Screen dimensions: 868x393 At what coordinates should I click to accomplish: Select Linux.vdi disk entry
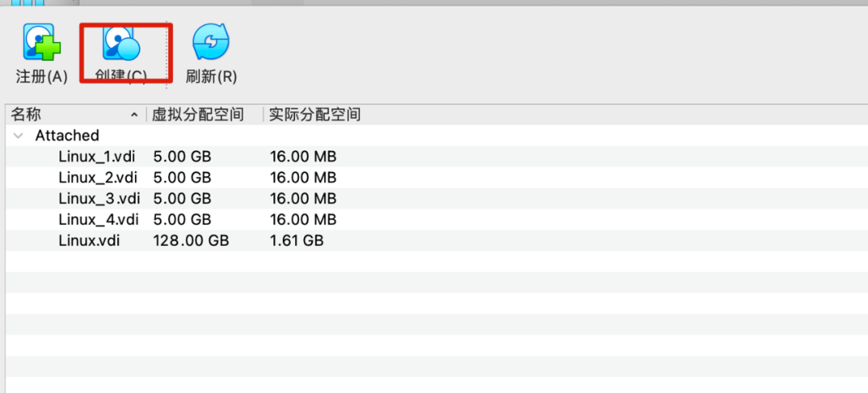click(88, 241)
